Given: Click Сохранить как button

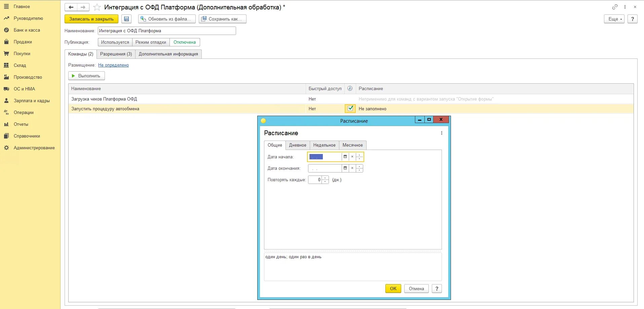Looking at the screenshot, I should (x=223, y=19).
